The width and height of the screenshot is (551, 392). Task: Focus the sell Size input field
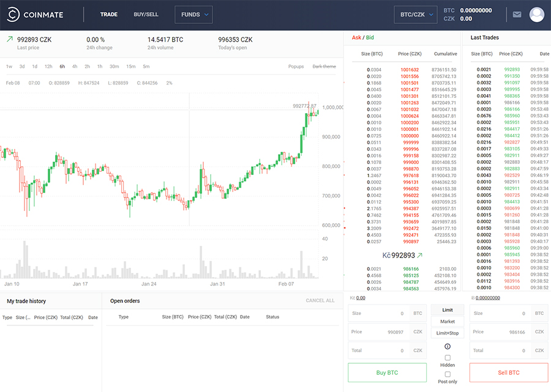coord(509,313)
